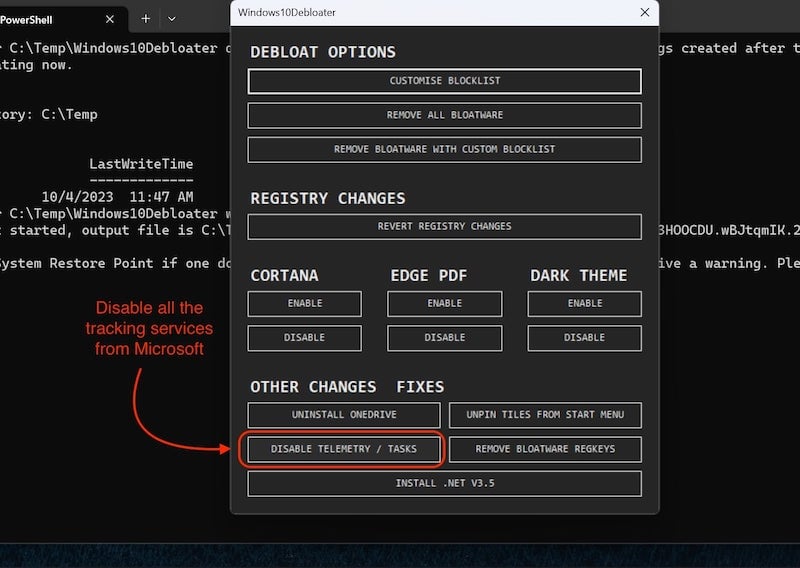
Task: Click Install .NET V3.5
Action: (444, 483)
